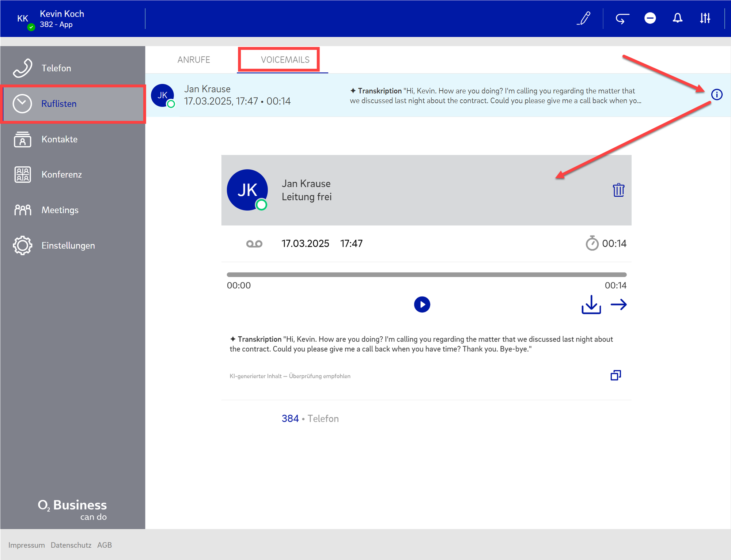The width and height of the screenshot is (731, 560).
Task: Toggle do-not-disturb minus icon
Action: point(650,18)
